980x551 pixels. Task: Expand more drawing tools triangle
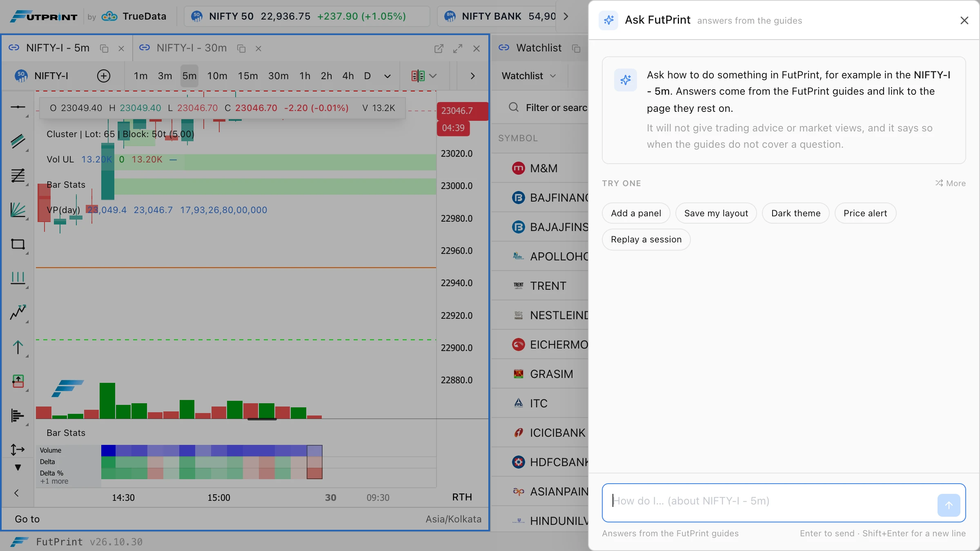[18, 467]
